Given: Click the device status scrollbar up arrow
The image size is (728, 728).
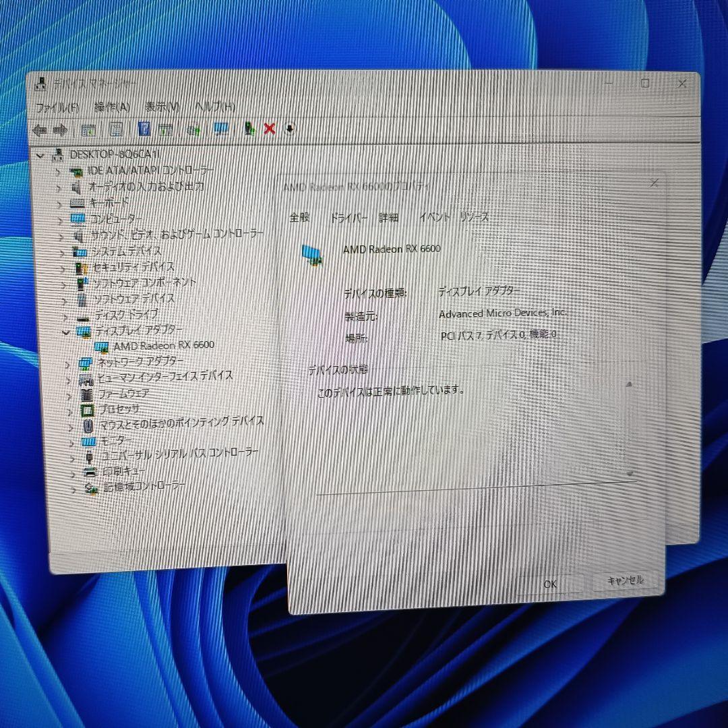Looking at the screenshot, I should point(630,385).
